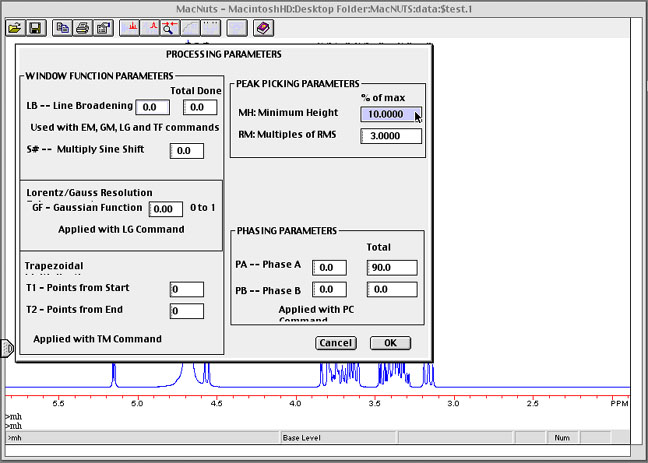Screen dimensions: 648x463
Task: Click the copy icon in toolbar
Action: 64,28
